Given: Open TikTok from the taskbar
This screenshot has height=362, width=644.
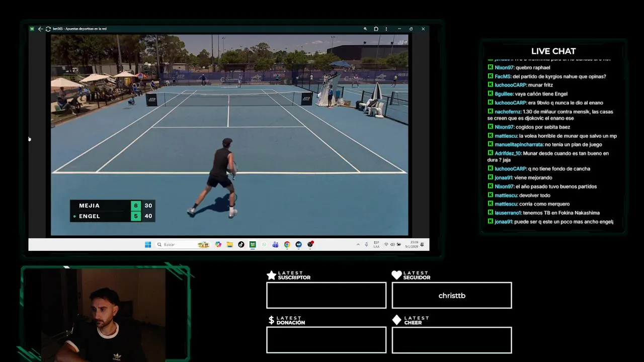Looking at the screenshot, I should 241,244.
